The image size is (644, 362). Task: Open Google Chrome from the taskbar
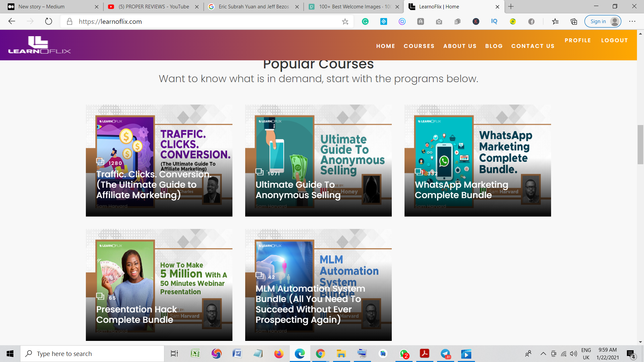(320, 354)
